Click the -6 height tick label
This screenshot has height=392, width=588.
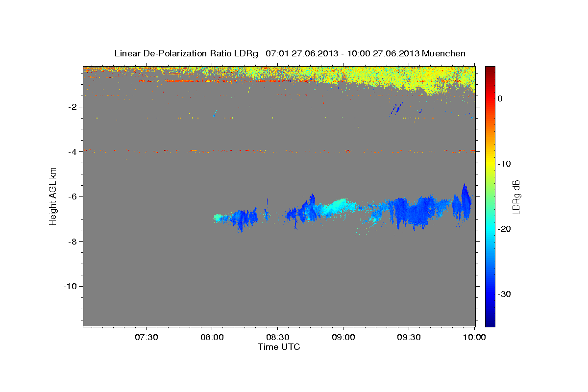[72, 196]
